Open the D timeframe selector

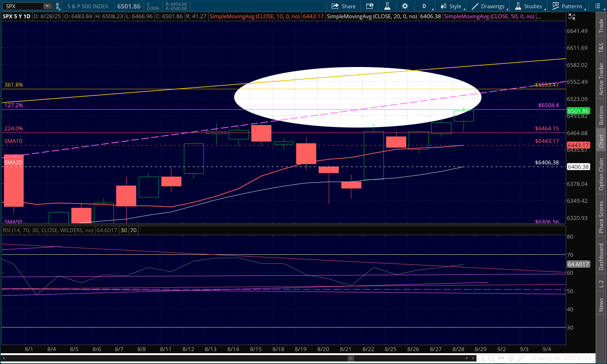point(425,6)
